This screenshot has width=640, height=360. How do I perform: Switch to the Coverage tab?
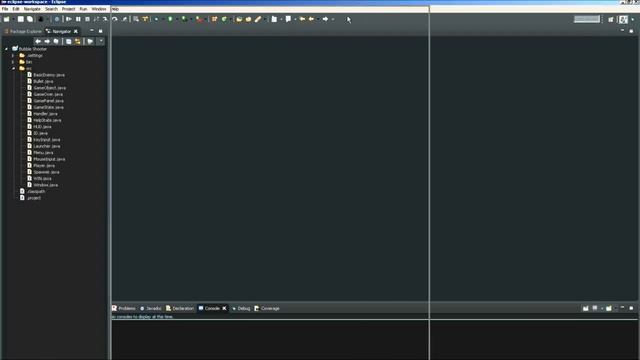[267, 308]
